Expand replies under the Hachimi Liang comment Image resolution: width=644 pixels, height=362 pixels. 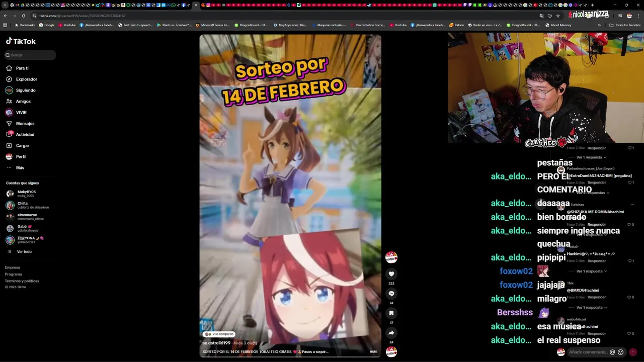(591, 271)
